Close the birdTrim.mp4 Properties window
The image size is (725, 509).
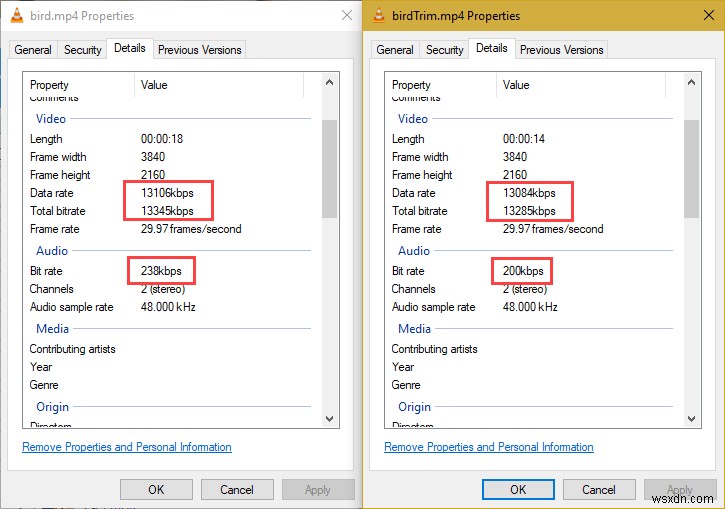[709, 15]
